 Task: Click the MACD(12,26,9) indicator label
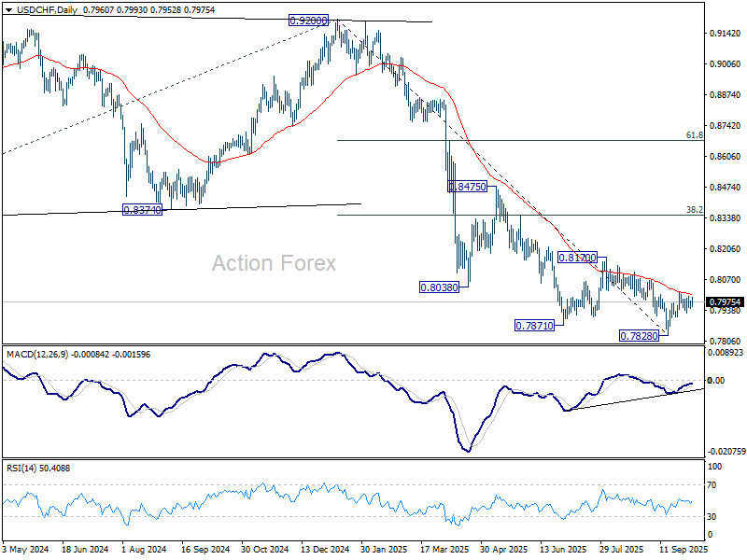pos(37,355)
